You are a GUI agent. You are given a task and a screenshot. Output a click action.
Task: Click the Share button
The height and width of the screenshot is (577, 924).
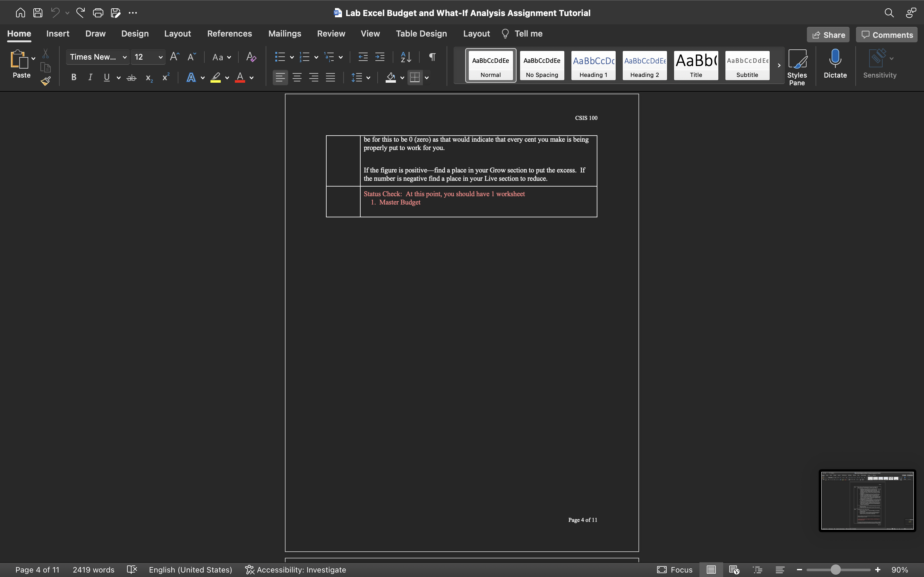(x=828, y=34)
